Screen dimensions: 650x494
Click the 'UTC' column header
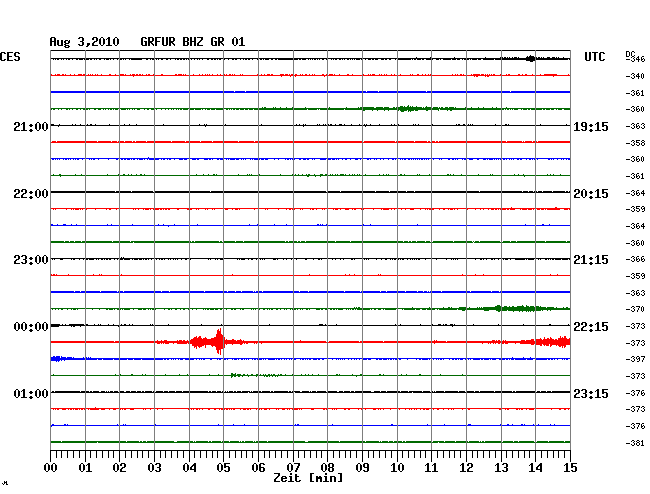coord(594,57)
